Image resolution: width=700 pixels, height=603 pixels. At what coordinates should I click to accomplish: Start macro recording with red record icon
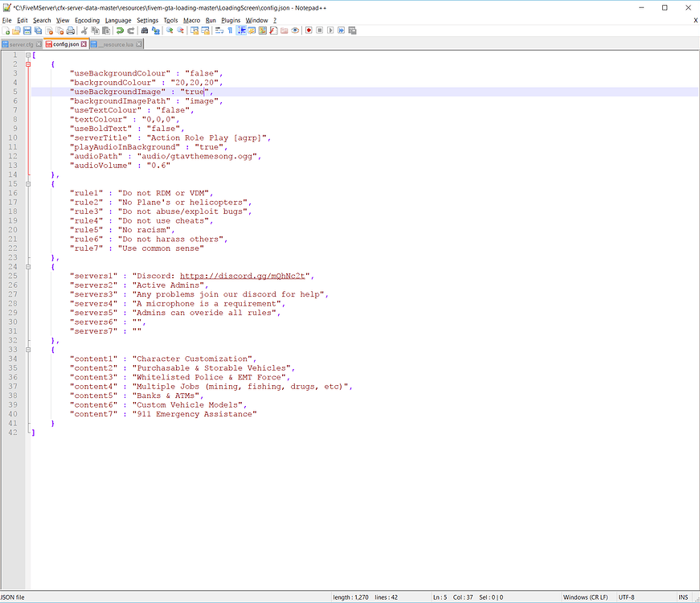pos(309,31)
